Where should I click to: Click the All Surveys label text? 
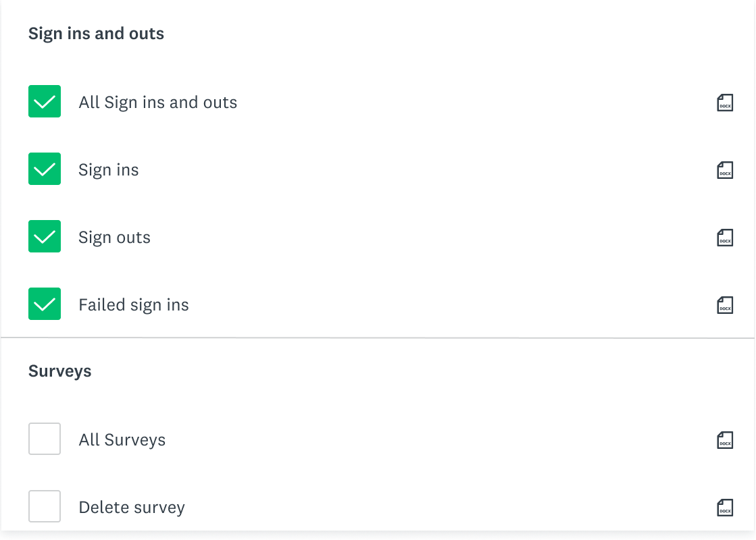[x=122, y=440]
